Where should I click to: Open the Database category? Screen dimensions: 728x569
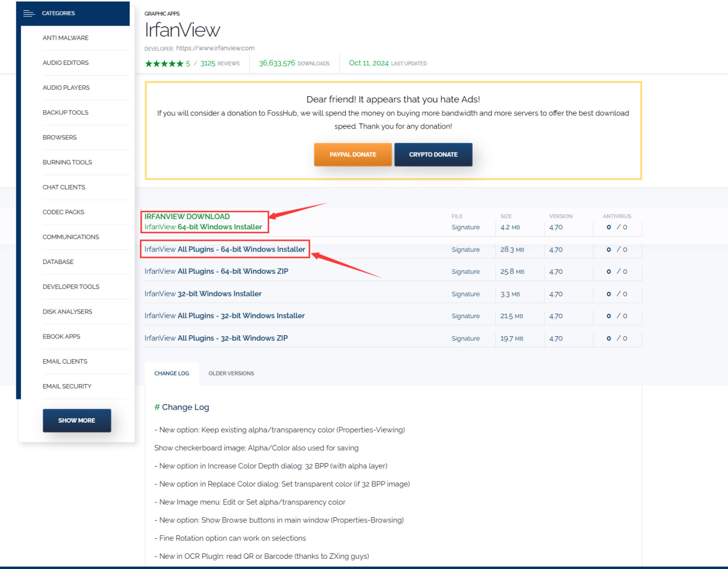(58, 262)
